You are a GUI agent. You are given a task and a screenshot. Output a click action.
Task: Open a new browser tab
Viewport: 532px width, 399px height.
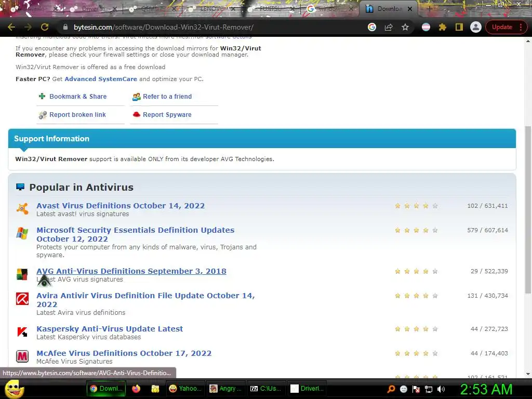pyautogui.click(x=429, y=9)
